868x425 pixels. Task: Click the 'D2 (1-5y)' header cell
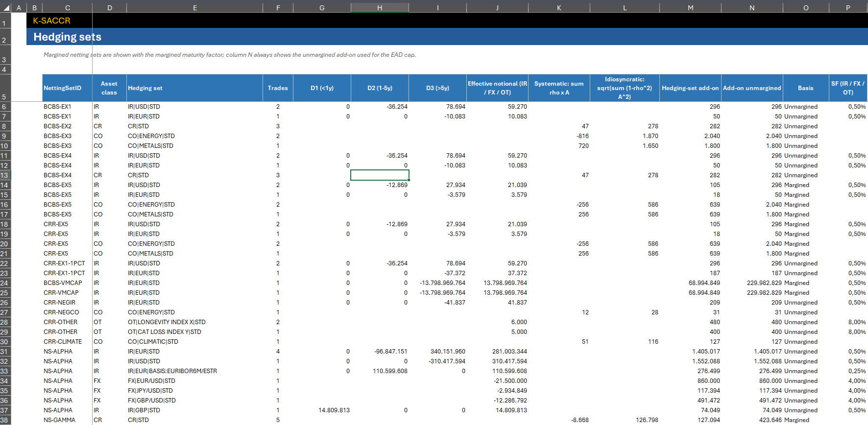[x=380, y=88]
